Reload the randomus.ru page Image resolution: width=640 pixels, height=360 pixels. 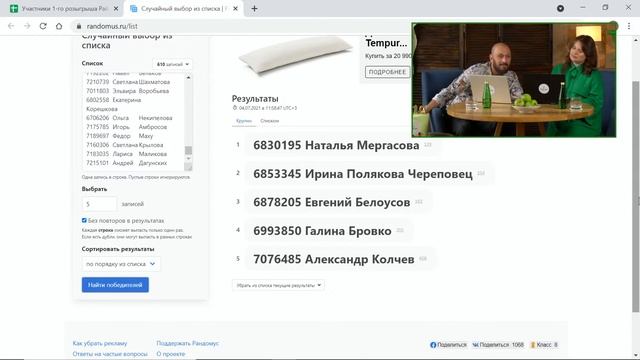[x=43, y=26]
